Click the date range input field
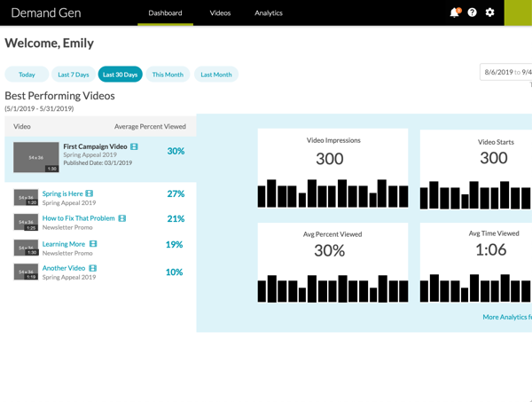The image size is (532, 402). [506, 72]
